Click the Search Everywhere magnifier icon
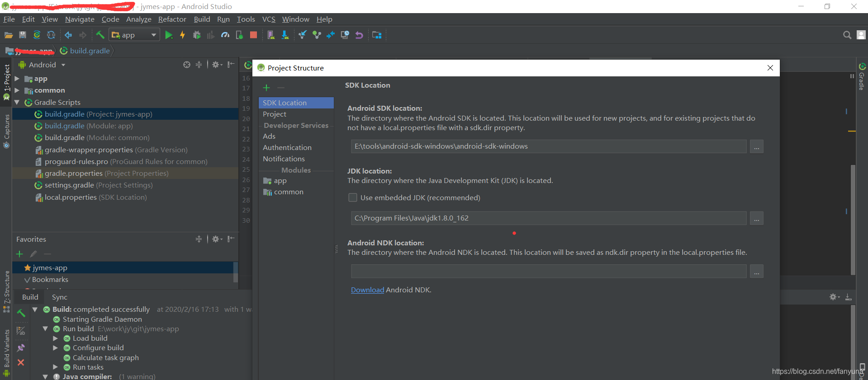The width and height of the screenshot is (868, 380). pos(847,35)
